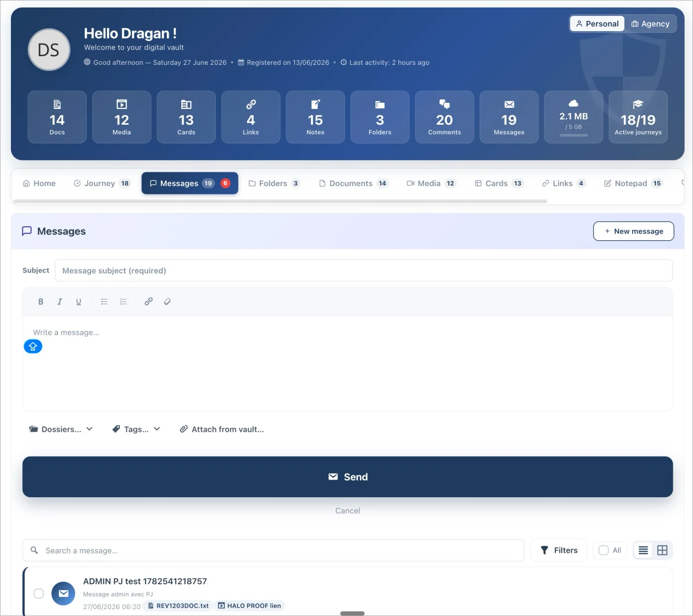The height and width of the screenshot is (616, 693).
Task: Switch to list view layout
Action: pyautogui.click(x=643, y=550)
